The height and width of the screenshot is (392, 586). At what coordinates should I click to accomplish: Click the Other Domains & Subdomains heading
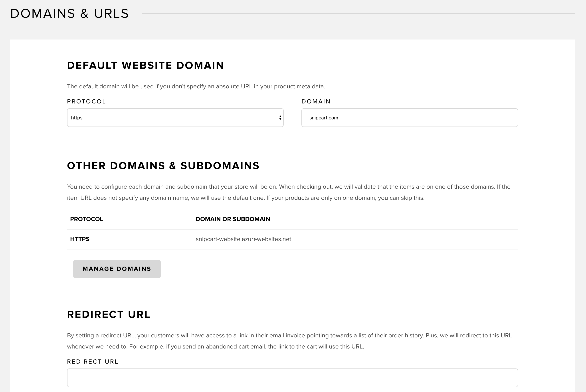163,166
